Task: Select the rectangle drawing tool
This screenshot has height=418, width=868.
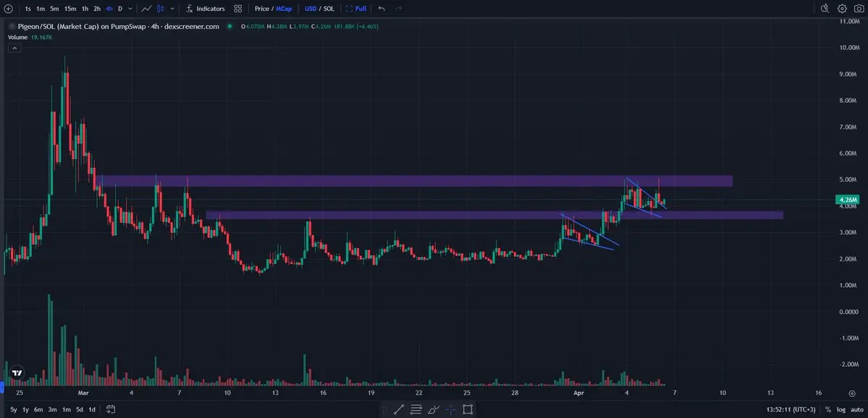Action: tap(468, 410)
